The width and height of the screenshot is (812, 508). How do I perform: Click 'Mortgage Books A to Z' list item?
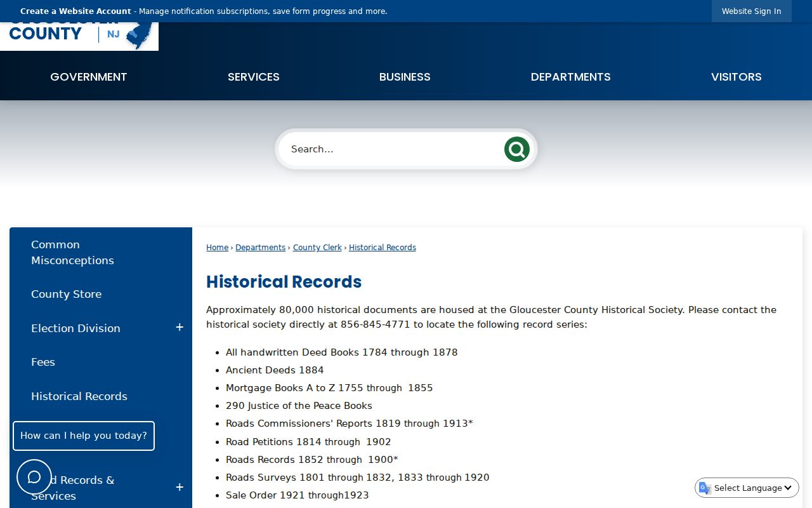click(329, 388)
